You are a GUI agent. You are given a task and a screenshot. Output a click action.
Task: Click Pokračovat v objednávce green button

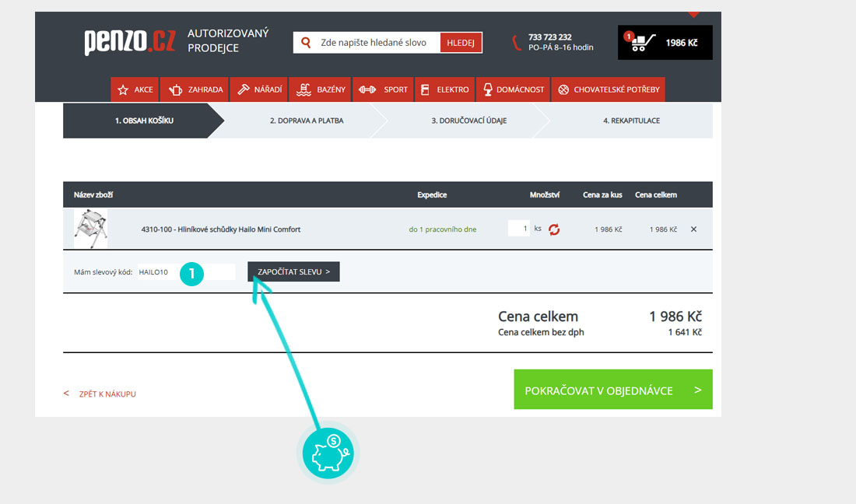click(x=612, y=390)
